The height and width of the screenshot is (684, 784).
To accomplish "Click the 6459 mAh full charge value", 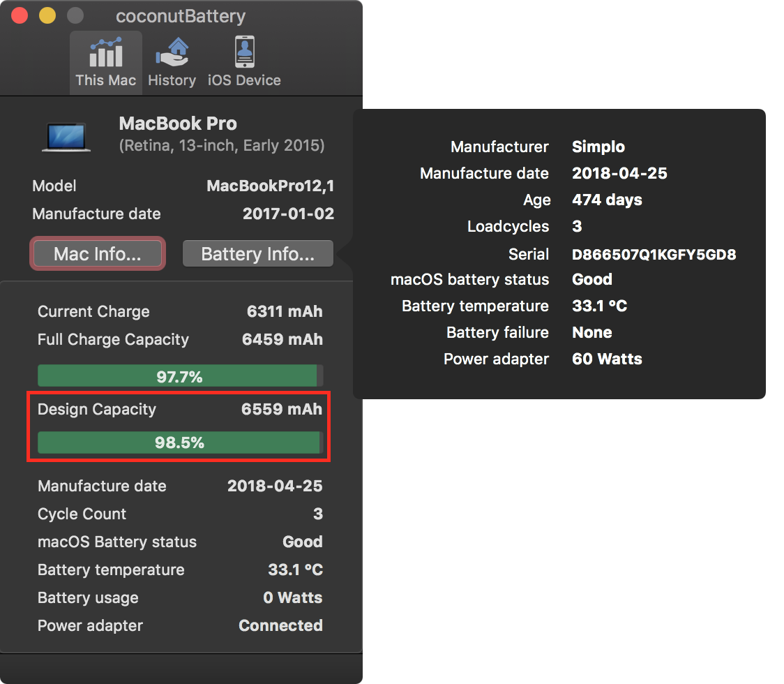I will coord(282,339).
